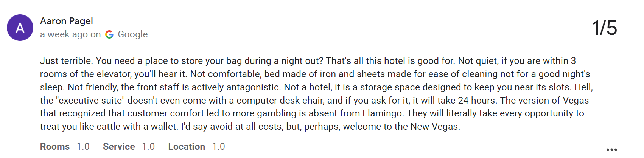Click the Rooms 1.0 score value
This screenshot has height=158, width=644.
pyautogui.click(x=83, y=147)
